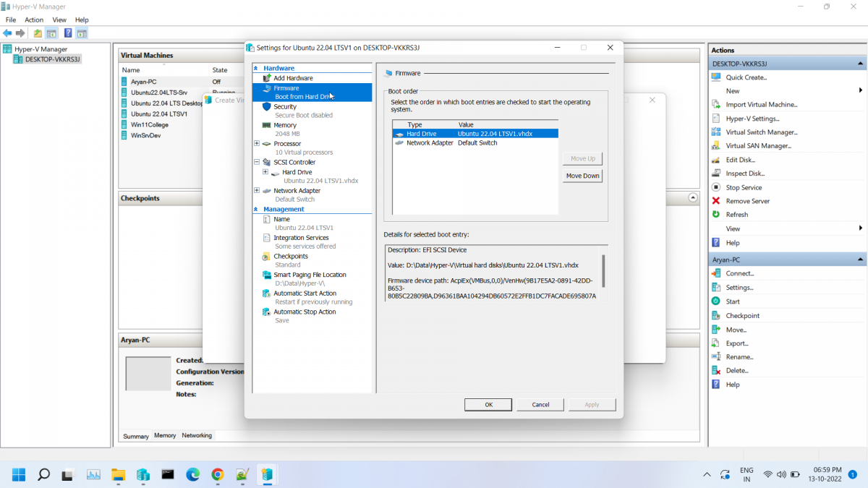Expand the Network Adapter tree node
868x488 pixels.
(x=257, y=191)
